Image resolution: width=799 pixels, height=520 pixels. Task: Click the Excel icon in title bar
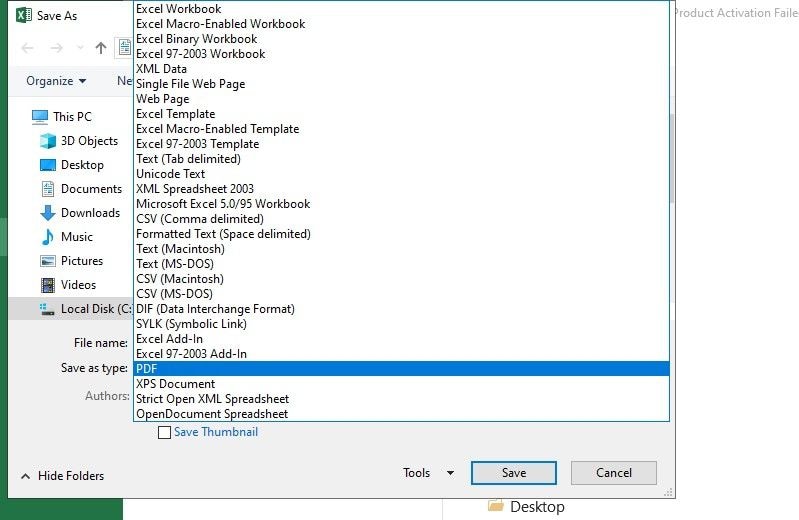[24, 15]
